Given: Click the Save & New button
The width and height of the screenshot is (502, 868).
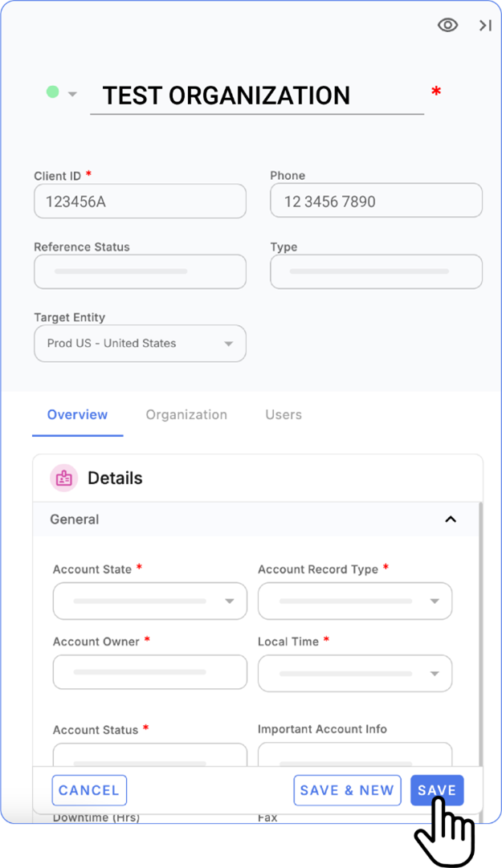Looking at the screenshot, I should 347,790.
